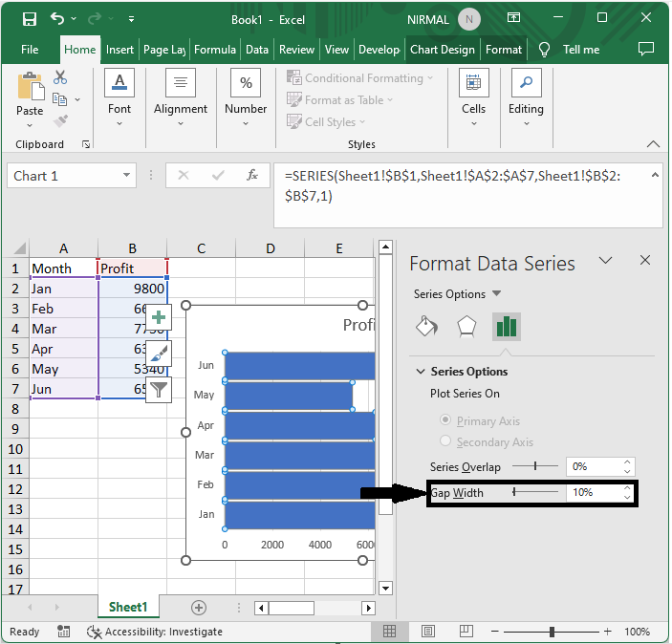Open Fill & Line paint bucket tab
Image resolution: width=672 pixels, height=644 pixels.
(426, 327)
